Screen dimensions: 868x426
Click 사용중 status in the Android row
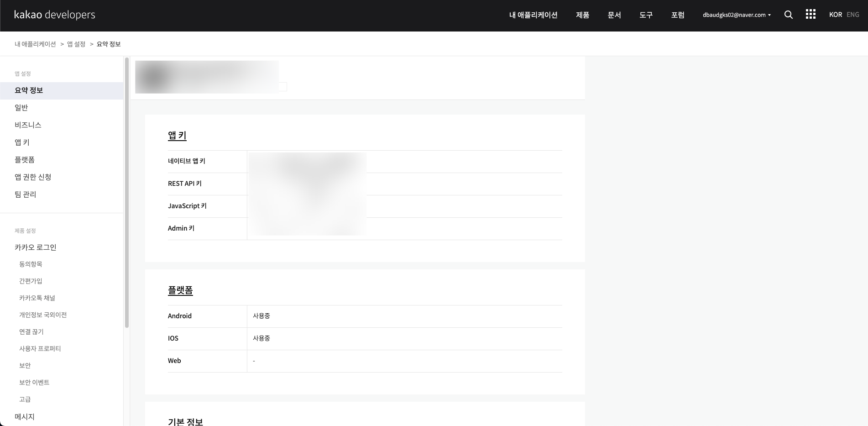261,316
